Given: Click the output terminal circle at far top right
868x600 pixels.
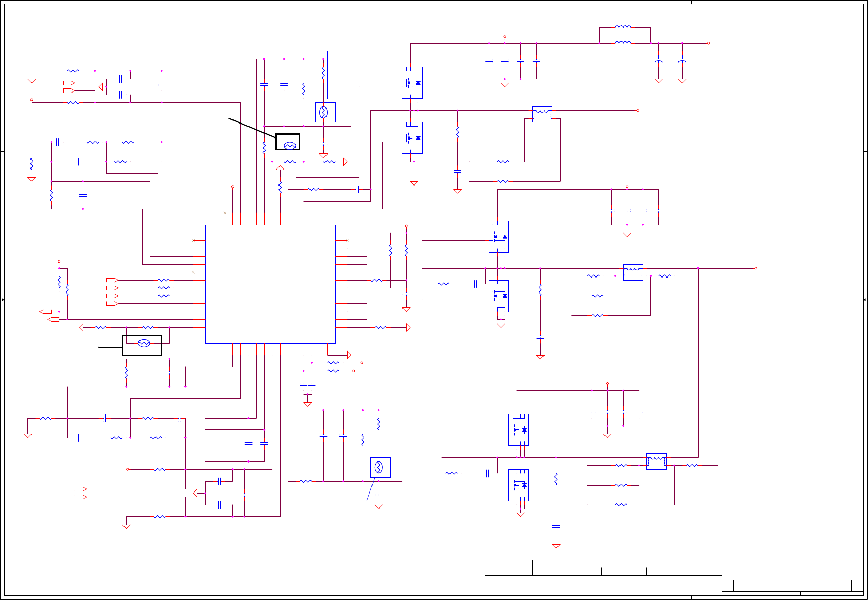Looking at the screenshot, I should pos(708,43).
